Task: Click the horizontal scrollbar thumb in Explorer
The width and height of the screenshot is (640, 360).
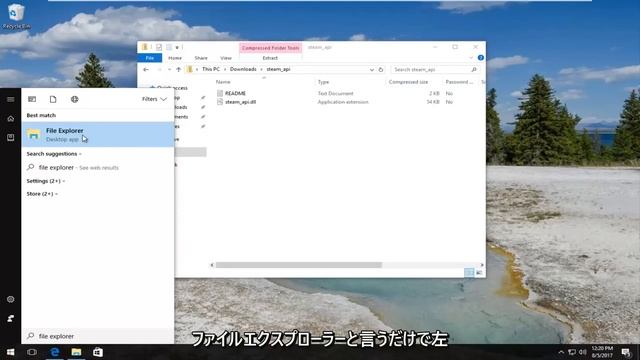Action: (x=299, y=265)
